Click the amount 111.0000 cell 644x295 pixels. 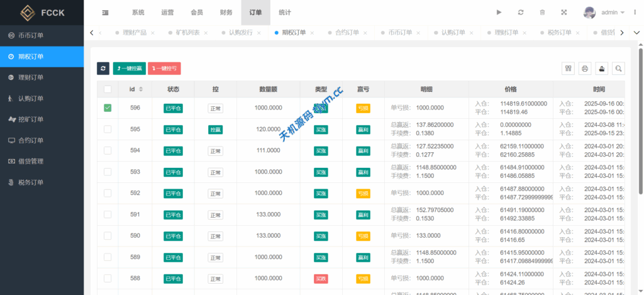click(268, 150)
